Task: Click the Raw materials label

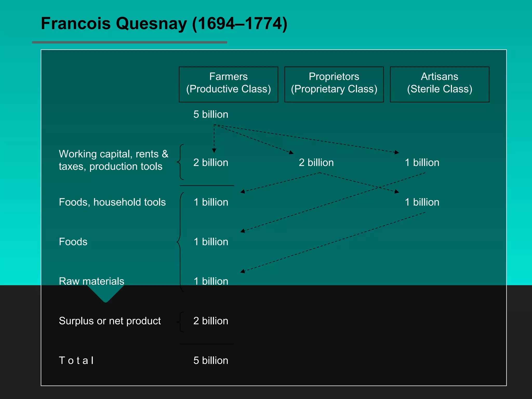Action: coord(91,281)
